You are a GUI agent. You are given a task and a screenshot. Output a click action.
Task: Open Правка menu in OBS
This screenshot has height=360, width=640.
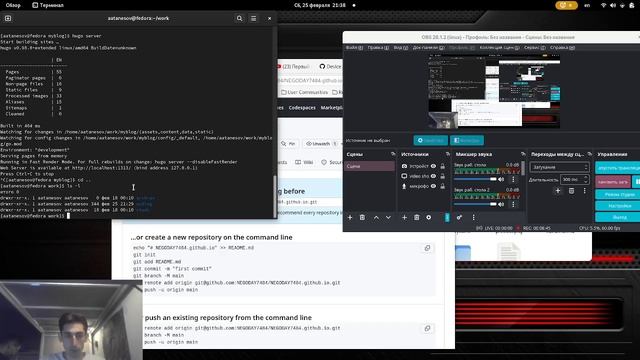(378, 48)
